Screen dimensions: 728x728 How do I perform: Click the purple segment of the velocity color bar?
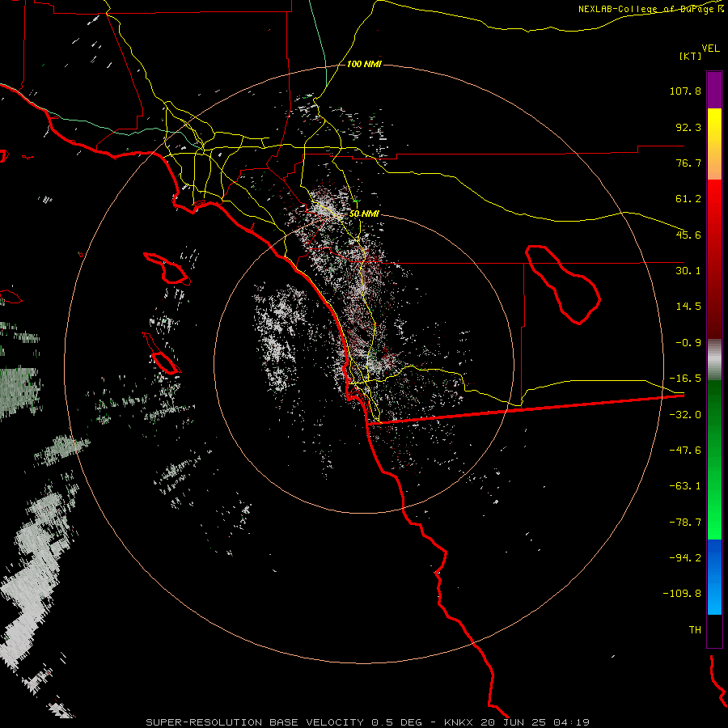(x=714, y=90)
